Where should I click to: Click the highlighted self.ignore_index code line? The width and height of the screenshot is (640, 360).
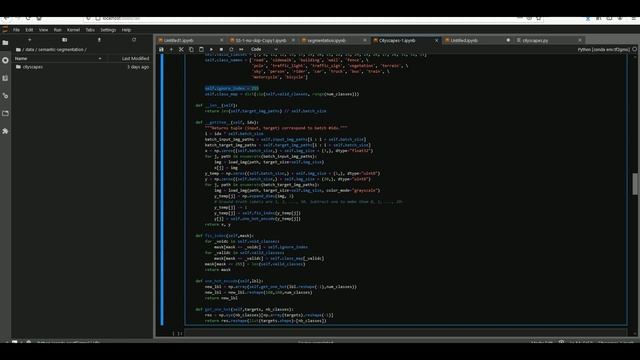(231, 88)
